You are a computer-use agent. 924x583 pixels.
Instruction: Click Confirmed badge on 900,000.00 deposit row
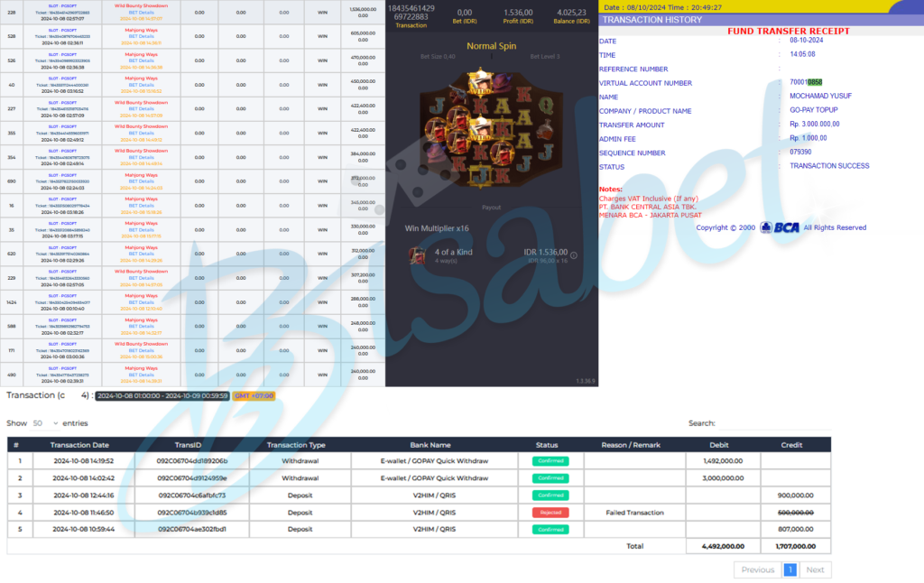tap(550, 495)
